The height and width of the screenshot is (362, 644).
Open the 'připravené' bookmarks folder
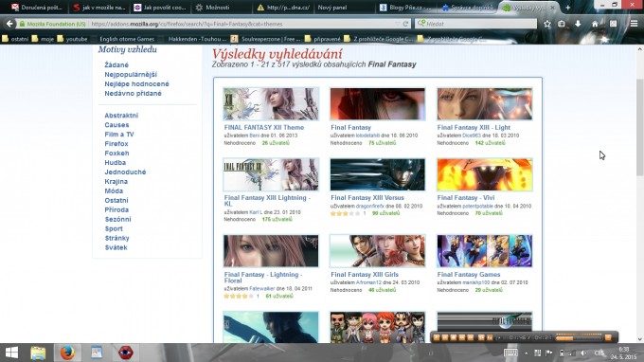tap(323, 39)
